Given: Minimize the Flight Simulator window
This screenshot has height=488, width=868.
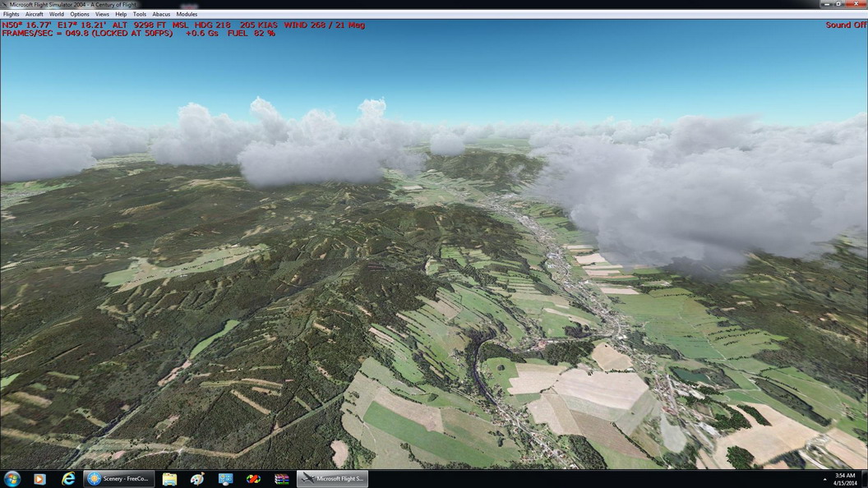Looking at the screenshot, I should coord(826,4).
